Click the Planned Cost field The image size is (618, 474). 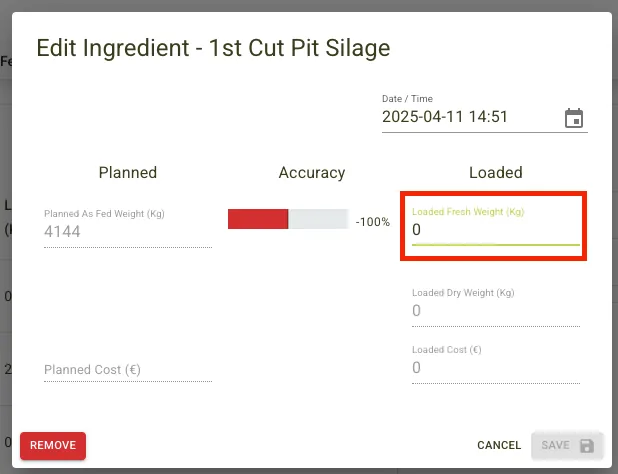(127, 370)
